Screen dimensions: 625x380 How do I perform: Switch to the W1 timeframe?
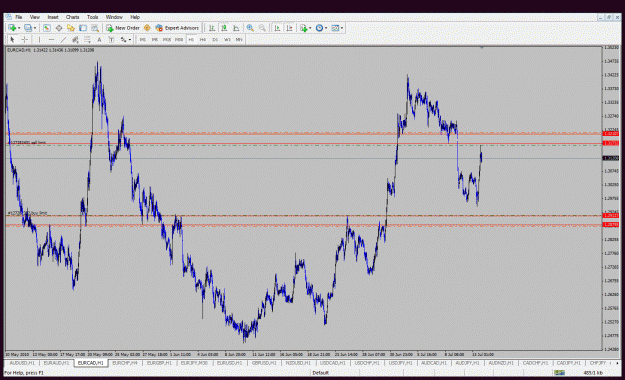(x=227, y=39)
